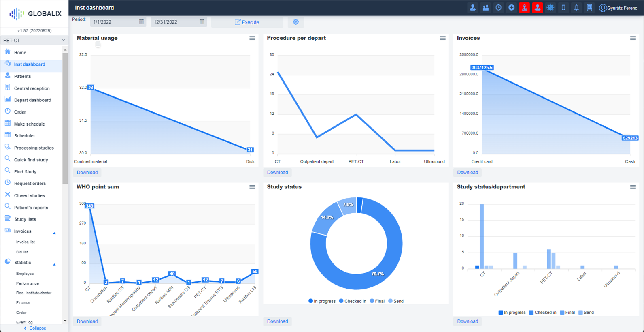644x332 pixels.
Task: Download WHO point sum chart
Action: [x=87, y=321]
